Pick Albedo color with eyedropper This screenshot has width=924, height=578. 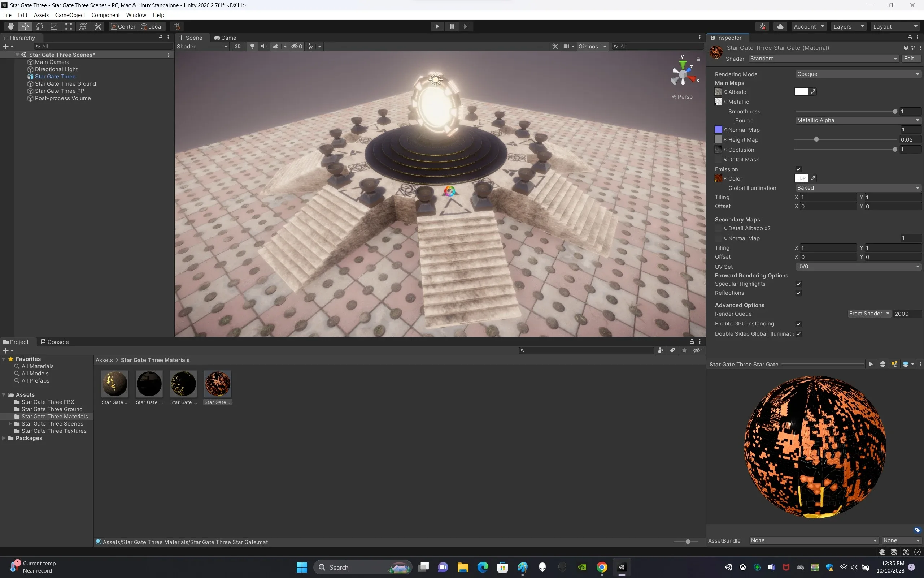(813, 92)
